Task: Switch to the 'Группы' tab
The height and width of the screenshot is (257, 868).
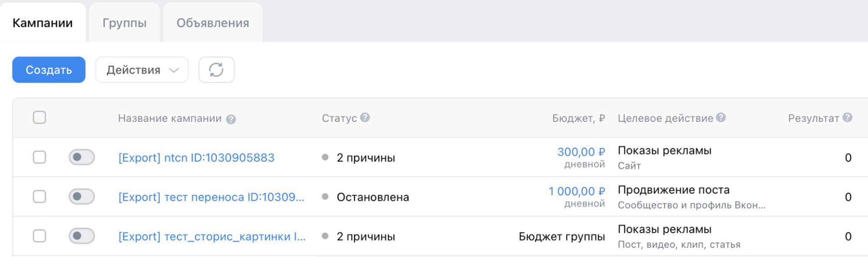Action: pos(124,23)
